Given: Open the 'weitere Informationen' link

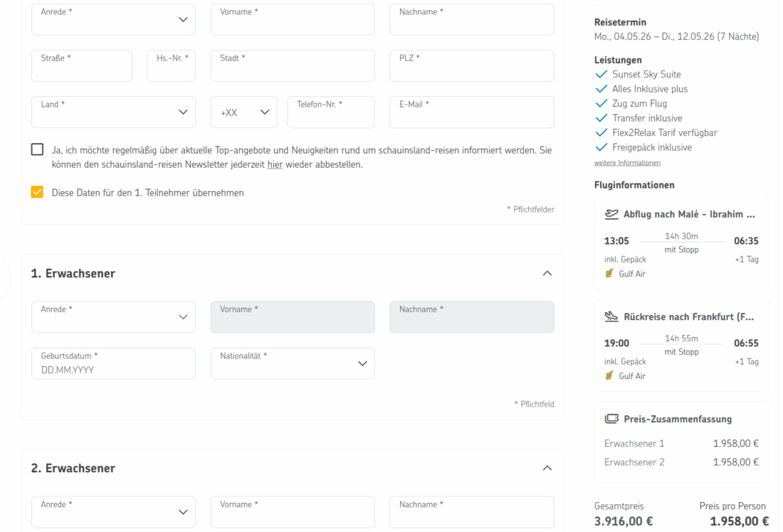Looking at the screenshot, I should 627,163.
